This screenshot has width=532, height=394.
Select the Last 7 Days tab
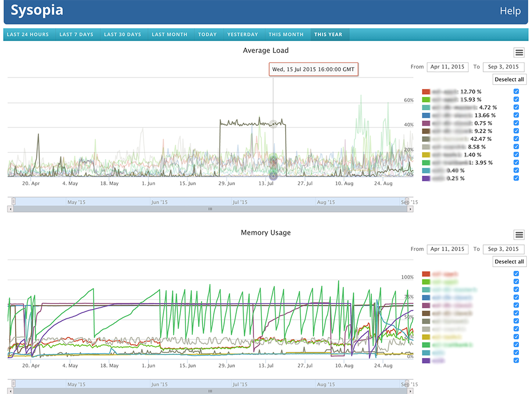76,35
